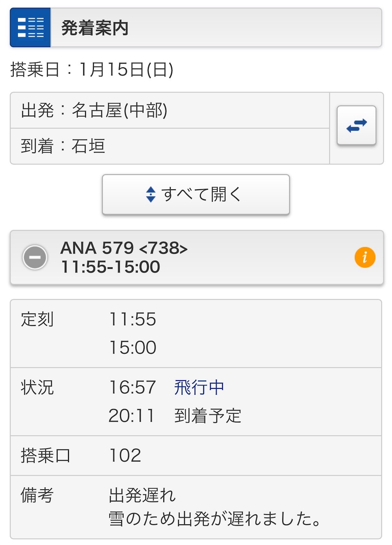Screen dimensions: 392x545
Task: Swap departure and arrival airports
Action: [356, 125]
